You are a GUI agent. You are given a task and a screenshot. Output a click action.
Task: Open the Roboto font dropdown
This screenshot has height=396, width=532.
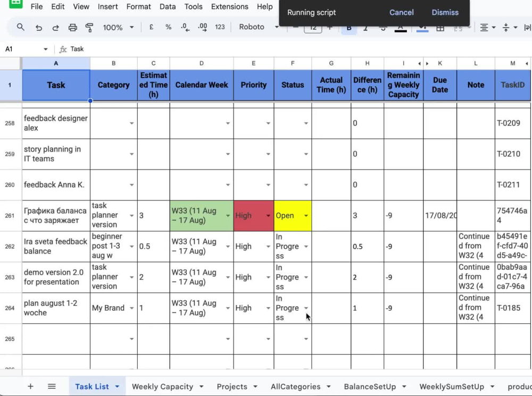259,27
